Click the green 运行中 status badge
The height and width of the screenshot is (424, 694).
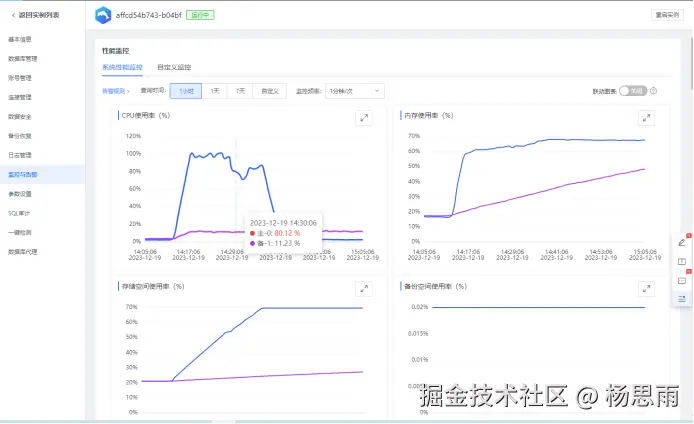click(200, 15)
